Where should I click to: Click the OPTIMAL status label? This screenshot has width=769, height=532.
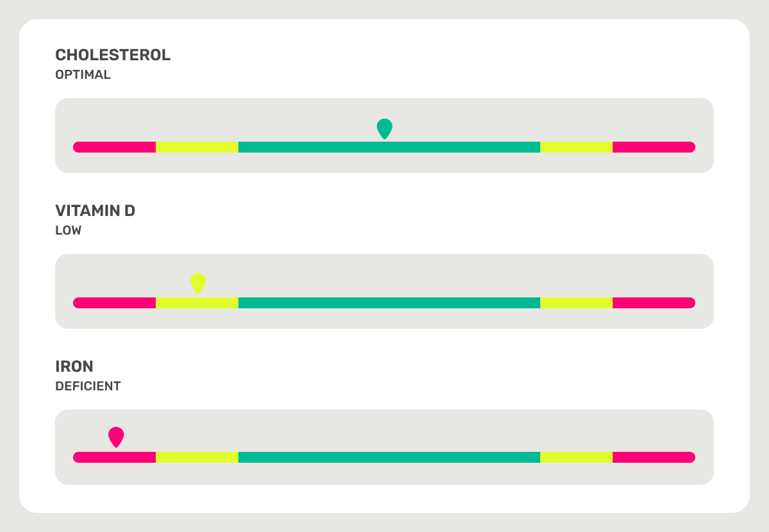tap(83, 74)
